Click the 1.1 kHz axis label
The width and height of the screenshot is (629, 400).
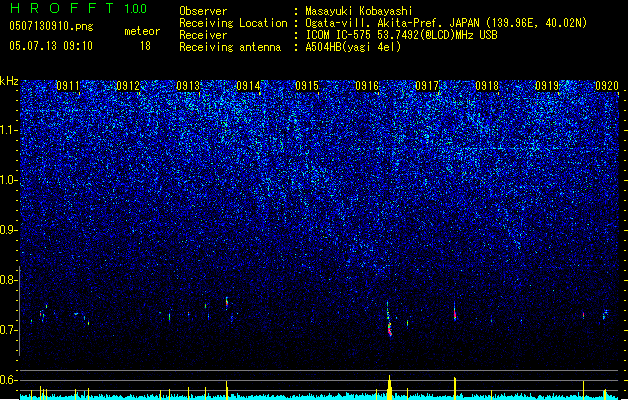click(x=9, y=130)
